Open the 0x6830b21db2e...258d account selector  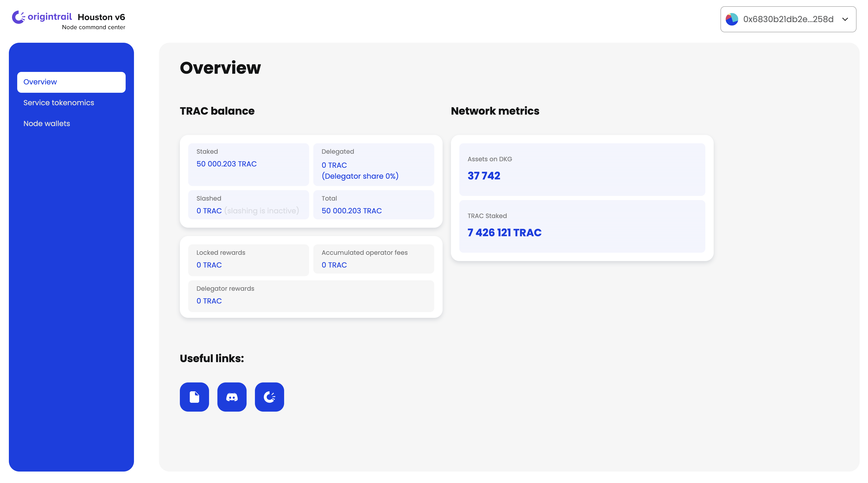point(788,19)
